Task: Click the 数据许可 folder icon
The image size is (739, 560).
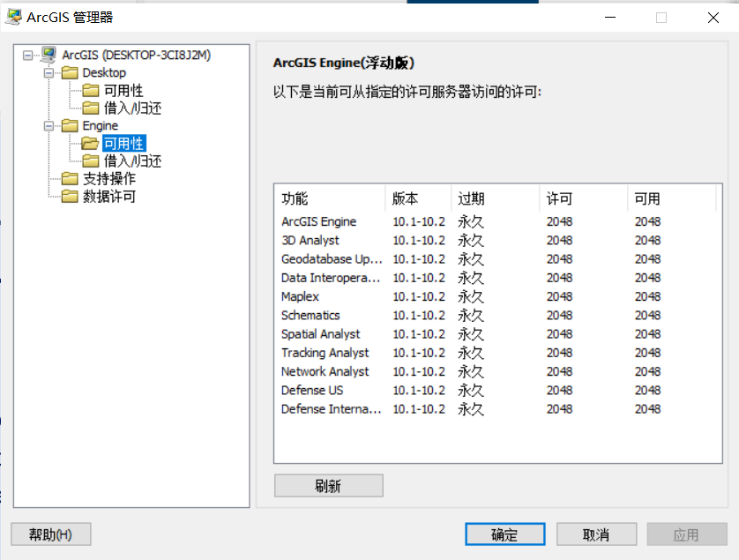Action: pos(70,196)
